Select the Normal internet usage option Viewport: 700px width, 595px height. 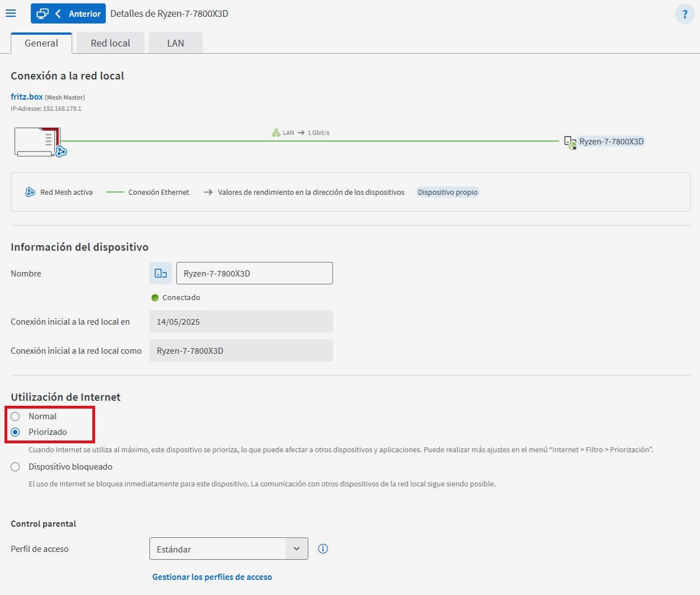(x=16, y=416)
